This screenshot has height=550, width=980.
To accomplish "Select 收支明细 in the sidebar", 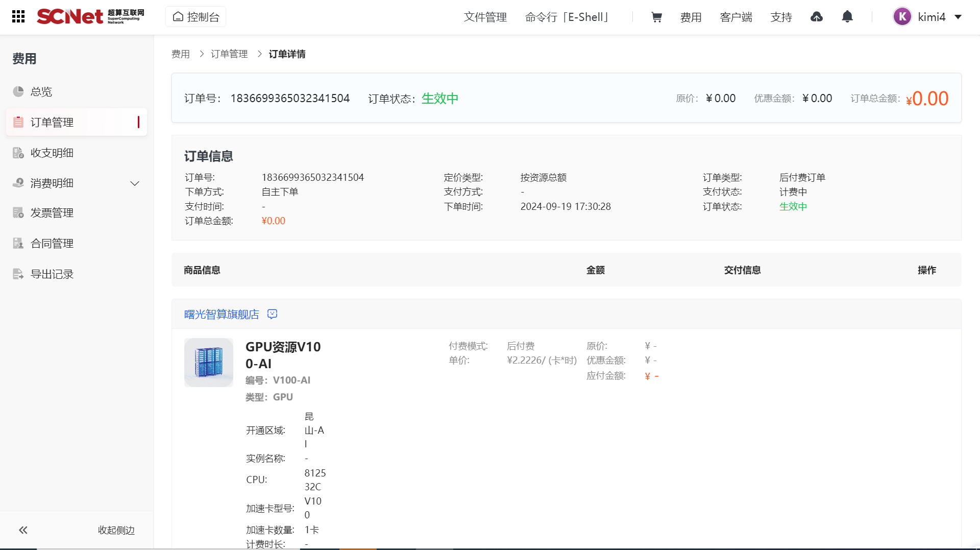I will coord(52,153).
